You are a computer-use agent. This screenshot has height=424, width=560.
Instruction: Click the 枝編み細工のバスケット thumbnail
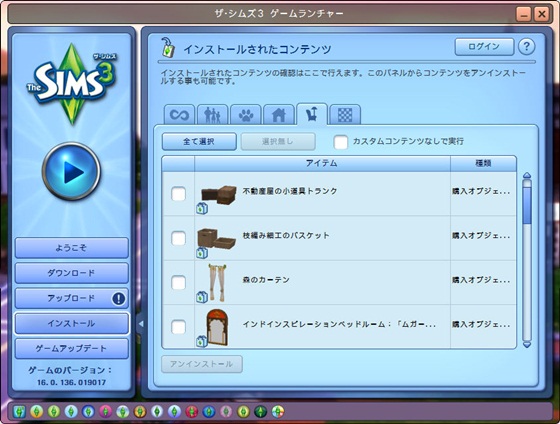point(216,239)
